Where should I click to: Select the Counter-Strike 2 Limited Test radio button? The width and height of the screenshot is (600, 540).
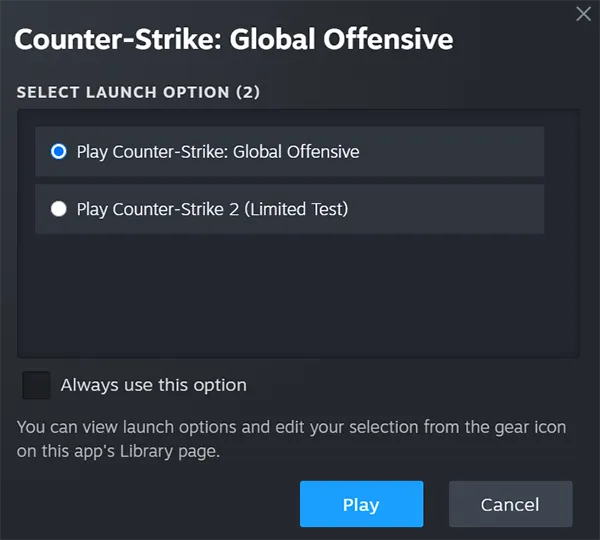coord(59,209)
